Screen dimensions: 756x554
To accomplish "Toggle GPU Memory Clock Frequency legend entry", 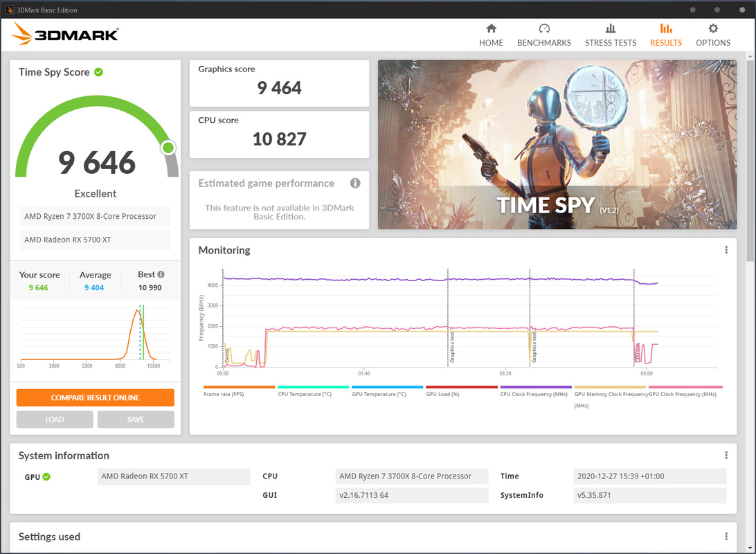I will (x=610, y=397).
